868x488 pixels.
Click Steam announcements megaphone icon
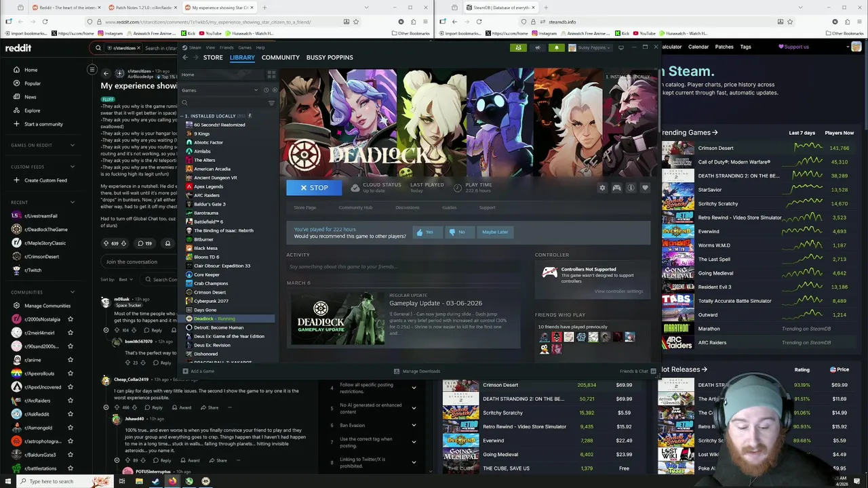click(538, 47)
